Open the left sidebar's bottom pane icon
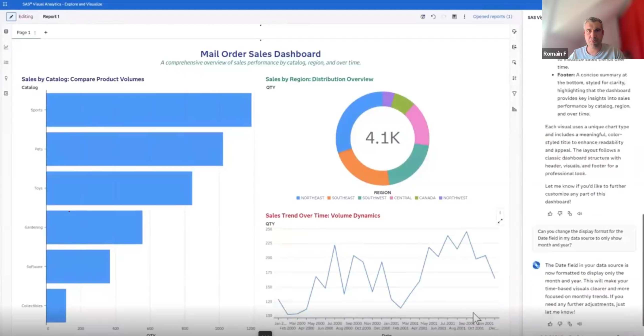The height and width of the screenshot is (336, 644). click(6, 93)
